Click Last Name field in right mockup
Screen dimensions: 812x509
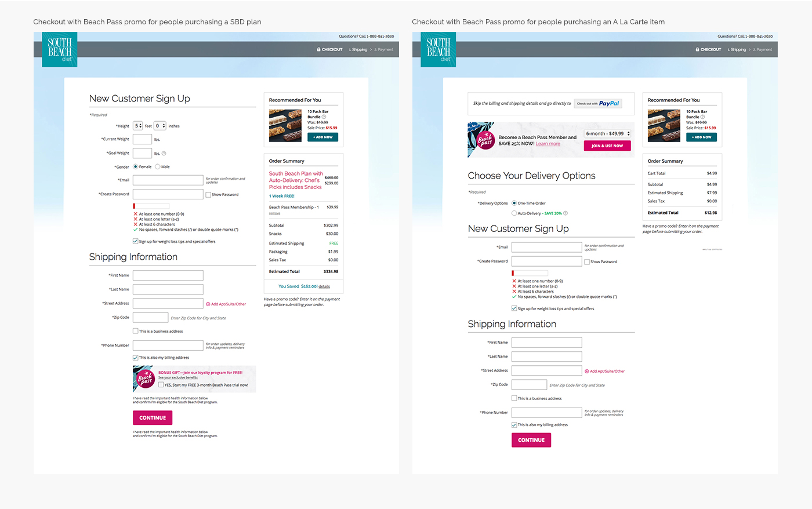(x=547, y=357)
